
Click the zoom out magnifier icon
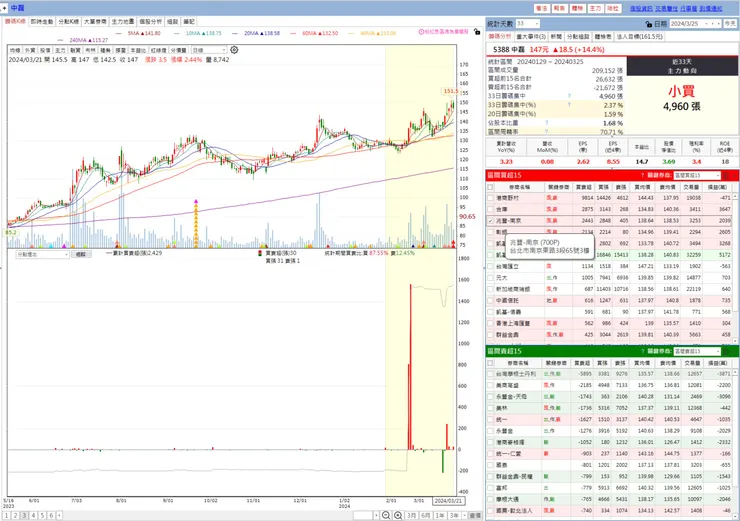tap(386, 515)
